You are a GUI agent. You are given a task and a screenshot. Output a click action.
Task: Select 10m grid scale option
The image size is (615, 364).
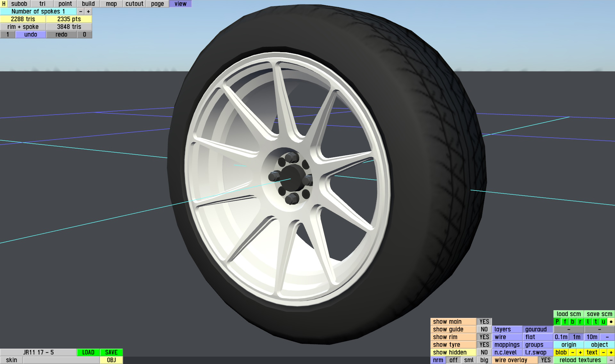[592, 337]
